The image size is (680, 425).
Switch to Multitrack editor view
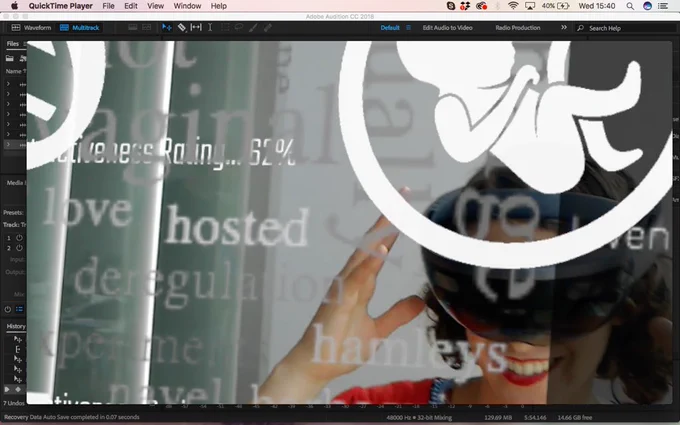click(80, 27)
